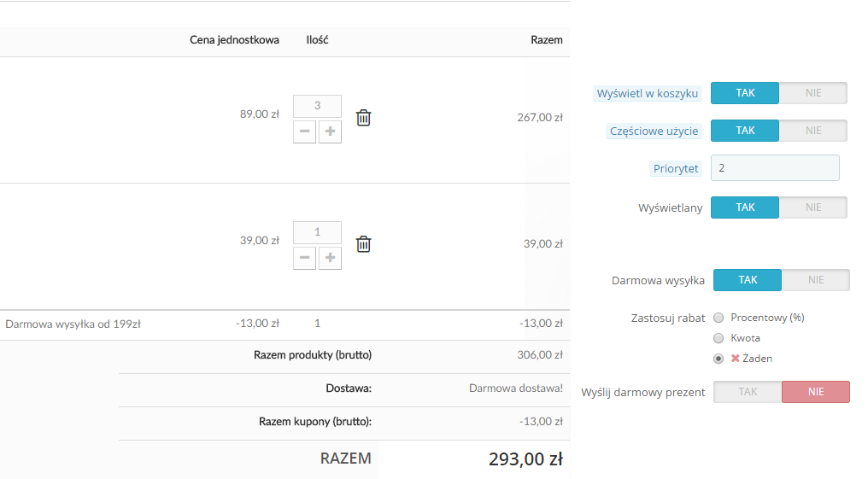This screenshot has width=868, height=479.
Task: Select the Żaden discount radio option
Action: 718,359
